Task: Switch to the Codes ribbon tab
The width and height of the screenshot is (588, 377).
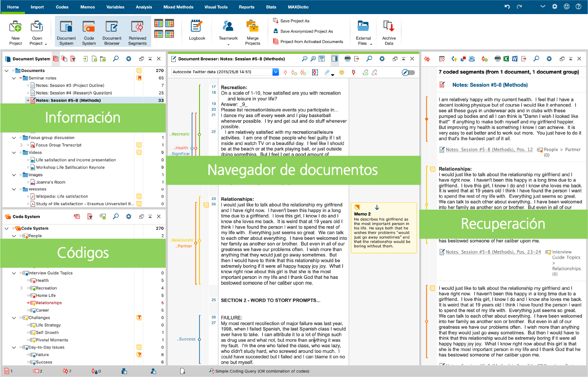Action: pyautogui.click(x=62, y=7)
